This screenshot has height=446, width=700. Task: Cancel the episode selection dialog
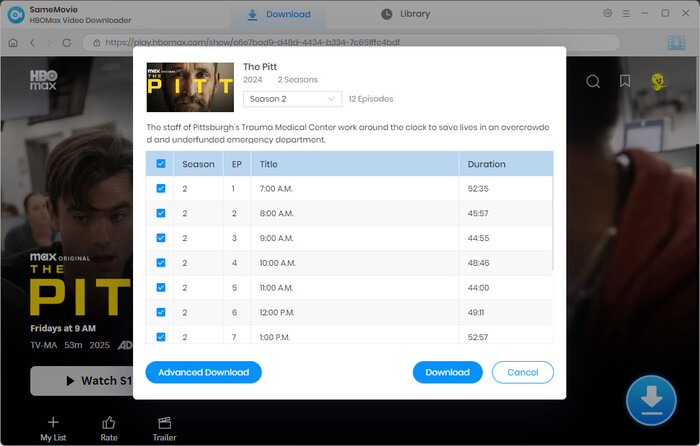(523, 372)
